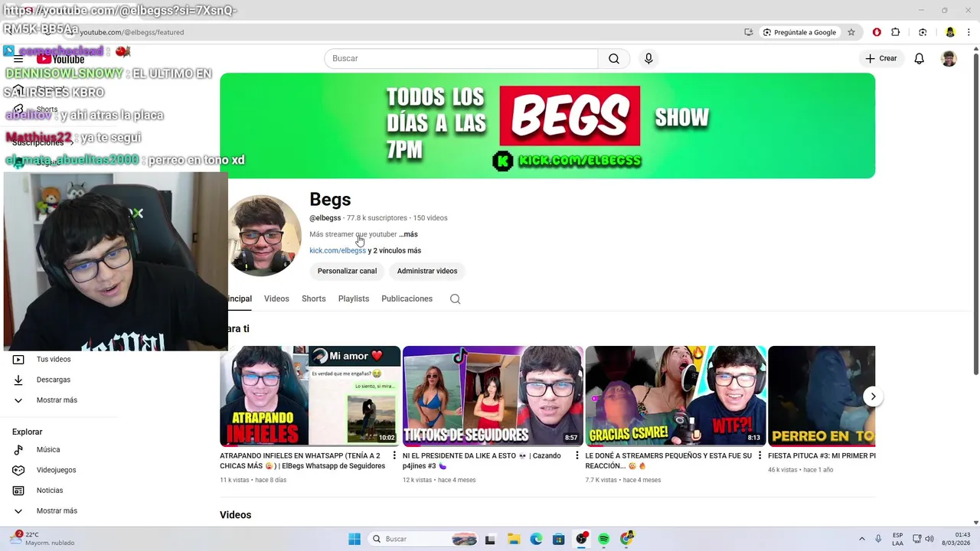The image size is (980, 551).
Task: Click the install app icon in address bar
Action: 748,32
